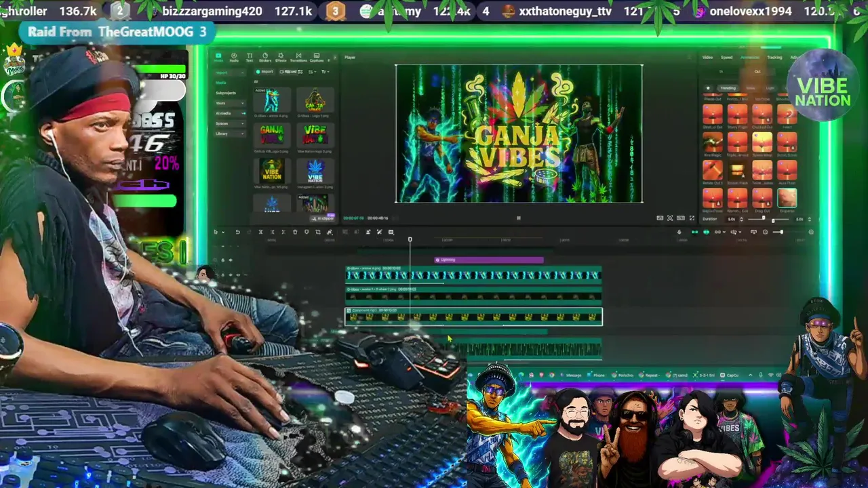Select the purple Lightning effect clip
Viewport: 868px width, 488px height.
coord(489,260)
